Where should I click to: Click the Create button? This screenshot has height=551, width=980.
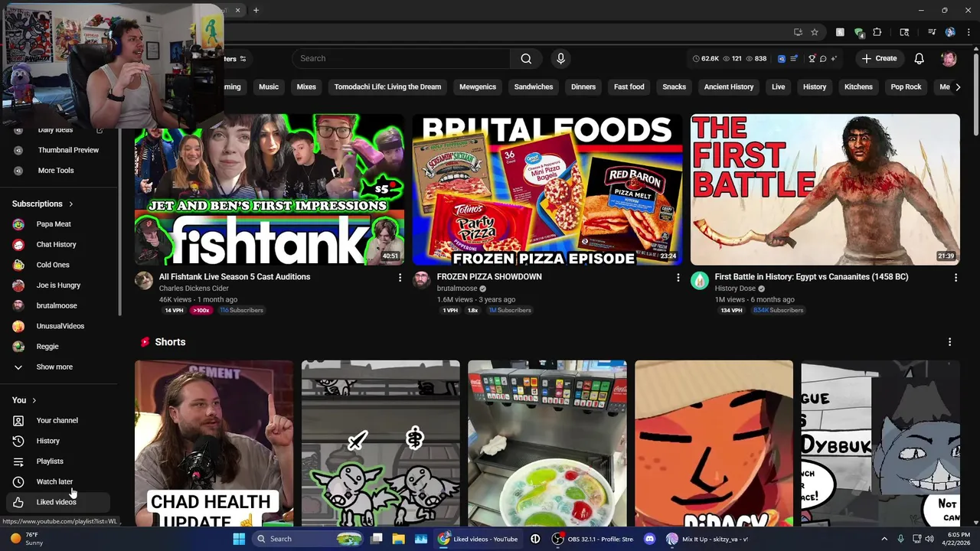click(x=879, y=58)
